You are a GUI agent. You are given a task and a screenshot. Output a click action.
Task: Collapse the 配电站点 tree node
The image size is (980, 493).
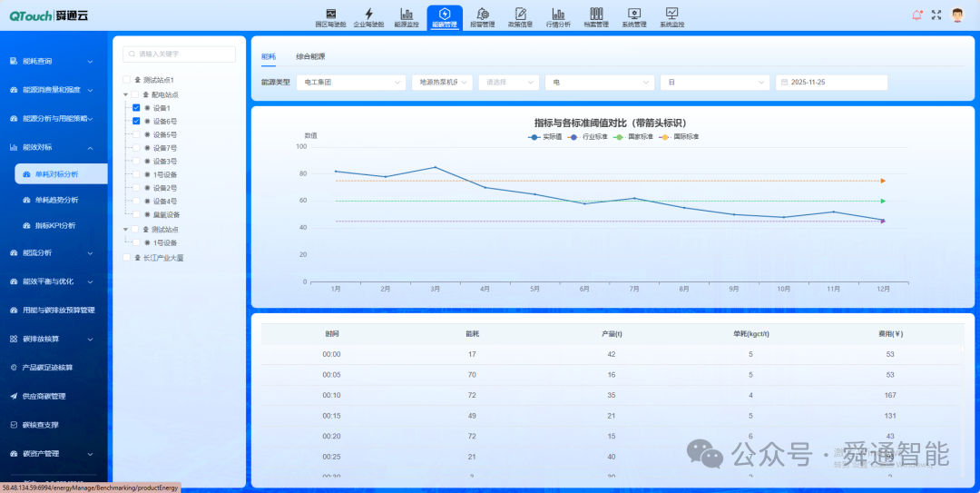125,94
